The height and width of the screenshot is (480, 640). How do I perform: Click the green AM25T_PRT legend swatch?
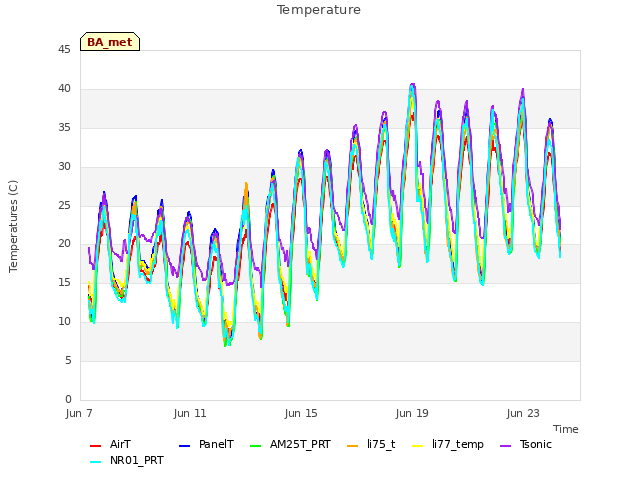(x=256, y=446)
